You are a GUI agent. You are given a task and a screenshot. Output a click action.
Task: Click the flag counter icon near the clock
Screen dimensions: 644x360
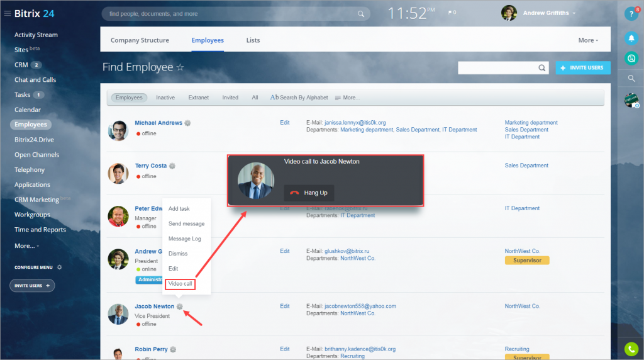tap(452, 13)
